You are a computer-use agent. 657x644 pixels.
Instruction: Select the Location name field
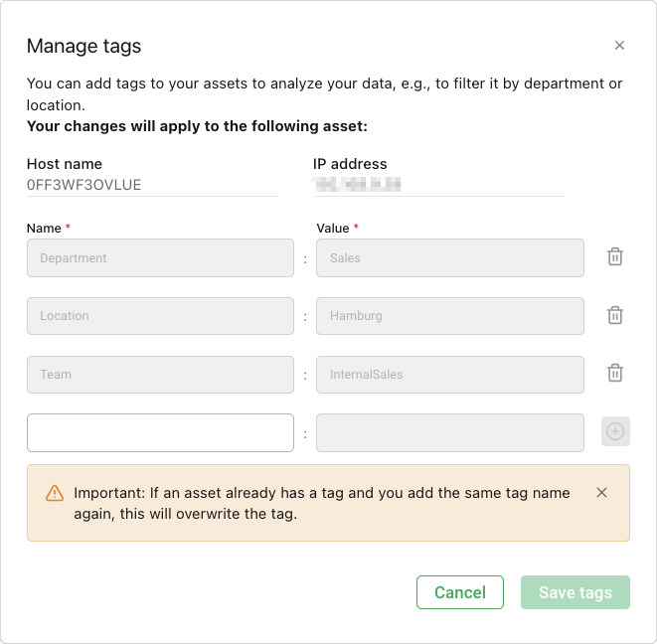(x=160, y=316)
